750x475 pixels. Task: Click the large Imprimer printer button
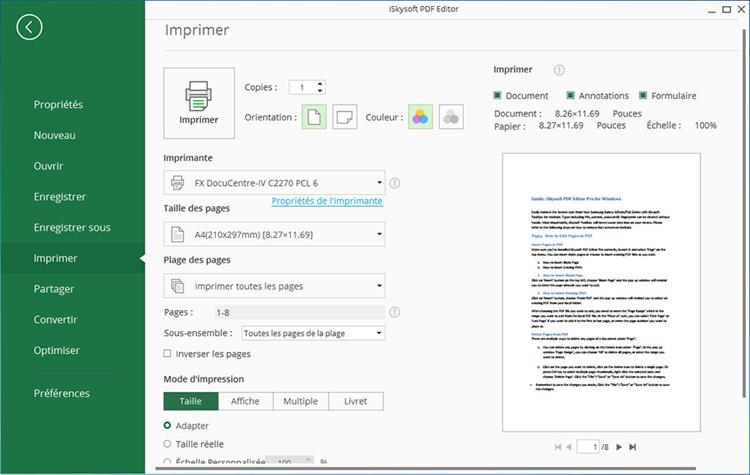[199, 103]
